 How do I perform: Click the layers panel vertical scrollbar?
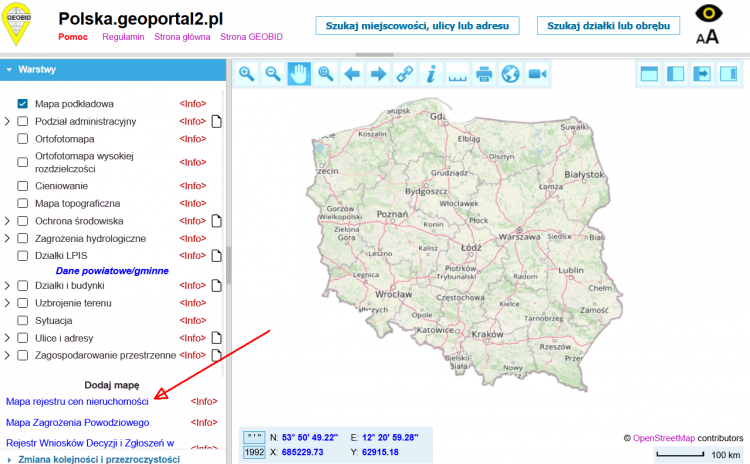coord(229,265)
